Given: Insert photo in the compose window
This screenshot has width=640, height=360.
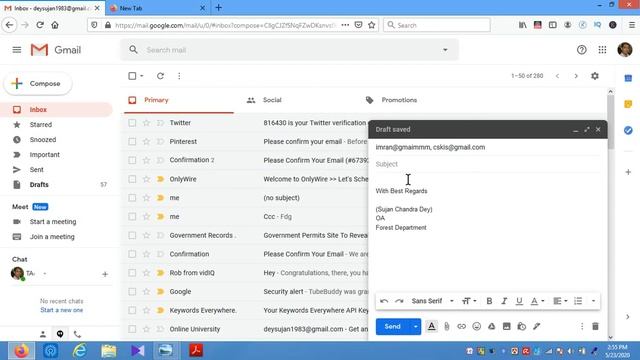Looking at the screenshot, I should pos(507,326).
